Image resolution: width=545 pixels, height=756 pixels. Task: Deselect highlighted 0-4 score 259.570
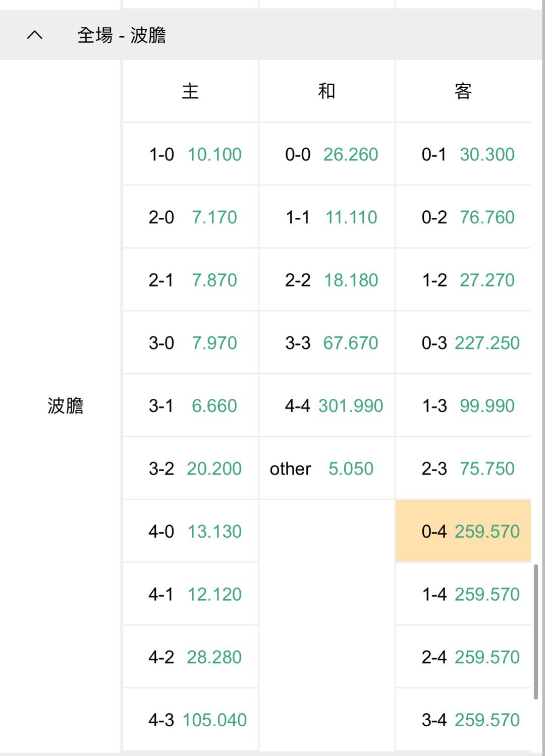tap(463, 531)
